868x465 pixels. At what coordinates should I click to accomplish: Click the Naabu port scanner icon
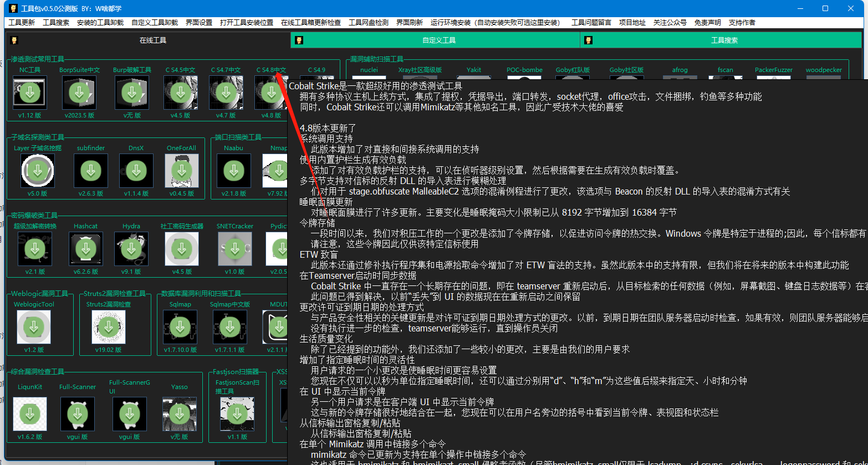234,171
